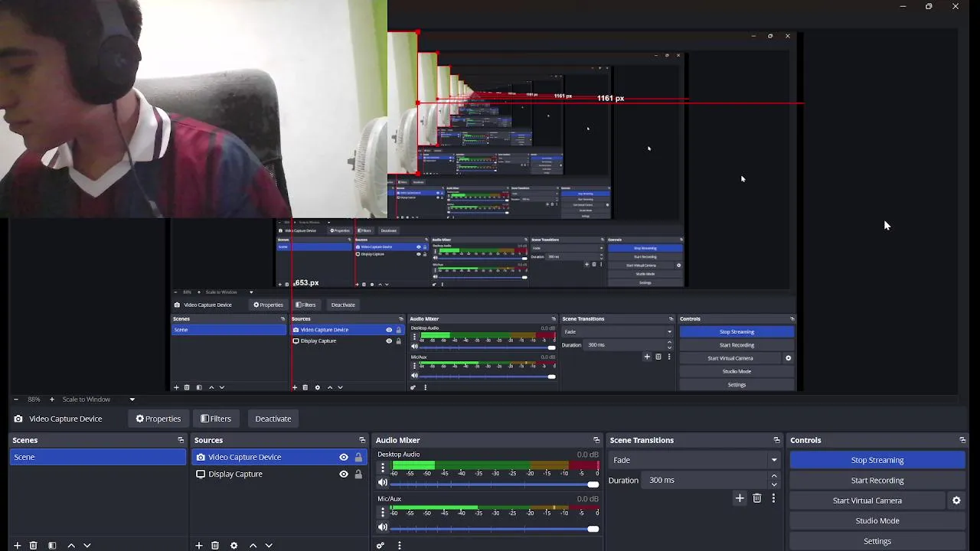Zoom out the preview with the minus icon
980x551 pixels.
(x=16, y=399)
